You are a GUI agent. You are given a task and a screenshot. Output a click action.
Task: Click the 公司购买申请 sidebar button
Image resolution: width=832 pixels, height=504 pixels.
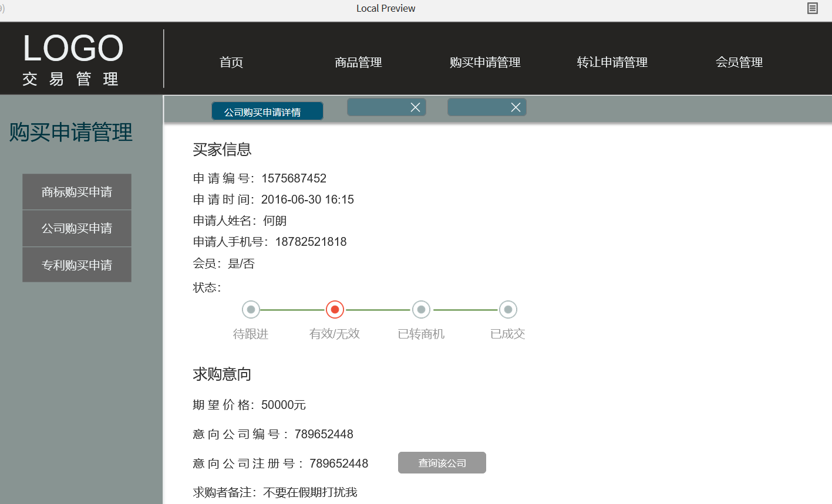(x=77, y=228)
